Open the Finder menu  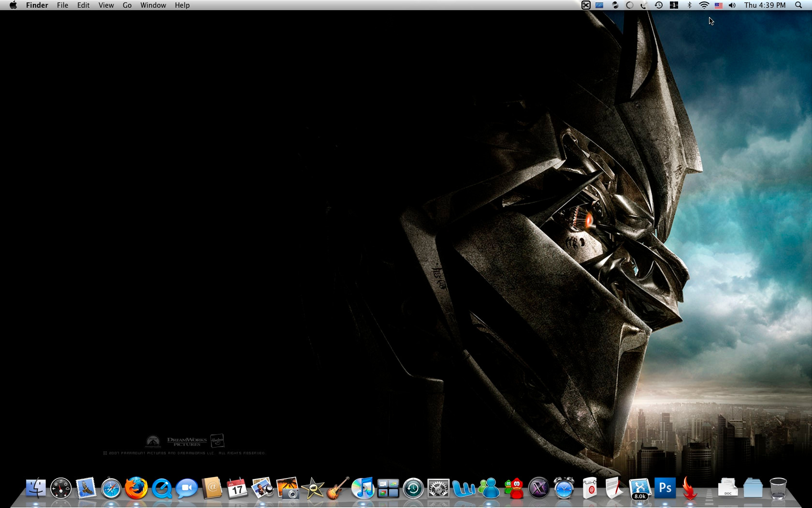(x=37, y=5)
